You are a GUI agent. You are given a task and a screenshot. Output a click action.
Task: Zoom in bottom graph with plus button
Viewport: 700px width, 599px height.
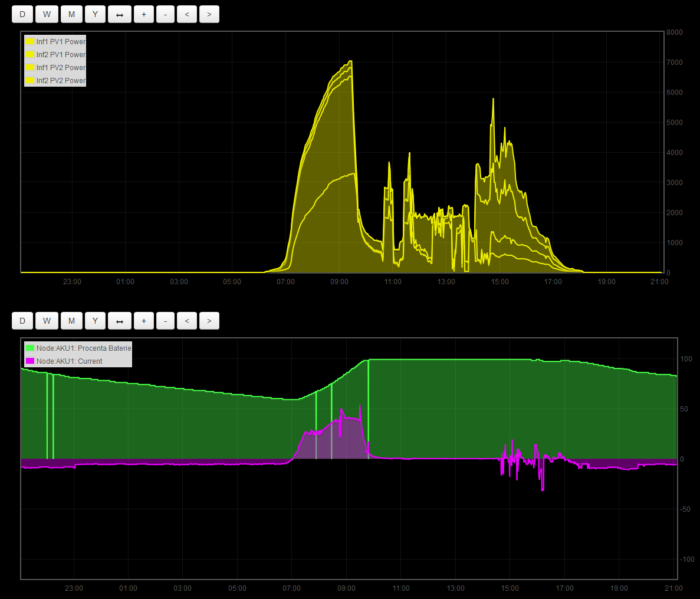pyautogui.click(x=144, y=321)
